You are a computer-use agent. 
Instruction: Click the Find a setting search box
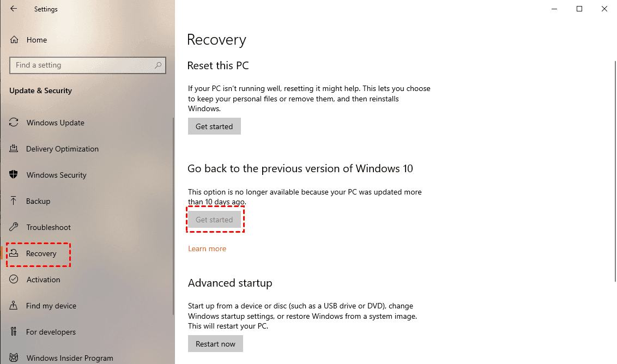click(x=82, y=65)
